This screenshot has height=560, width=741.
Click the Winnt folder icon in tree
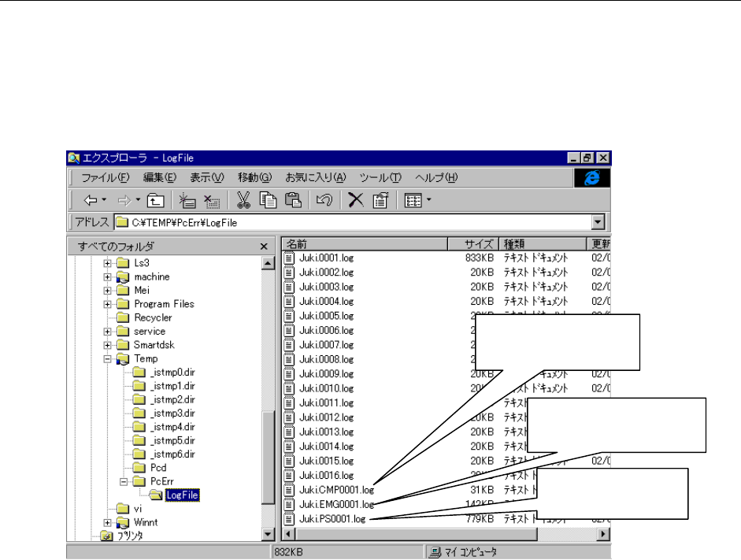[x=123, y=523]
